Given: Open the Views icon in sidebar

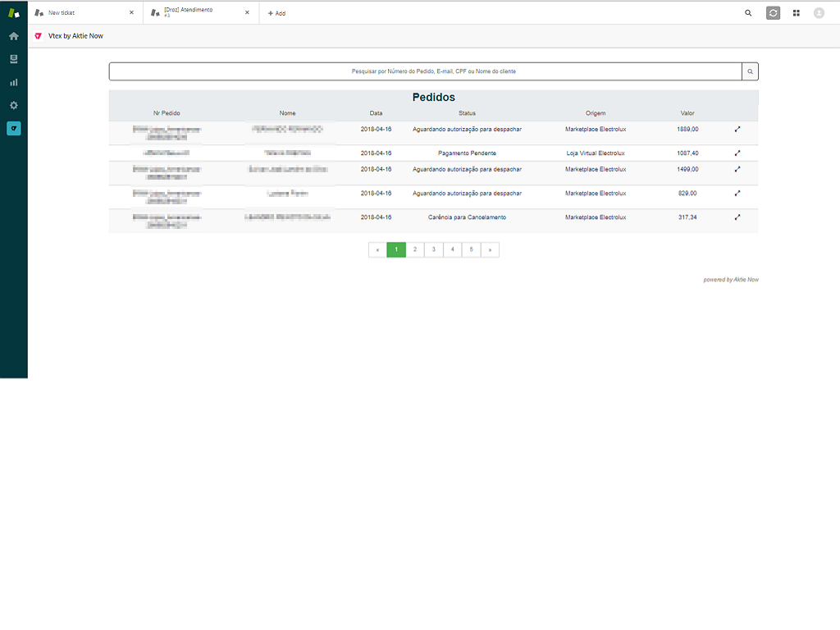Looking at the screenshot, I should (13, 59).
